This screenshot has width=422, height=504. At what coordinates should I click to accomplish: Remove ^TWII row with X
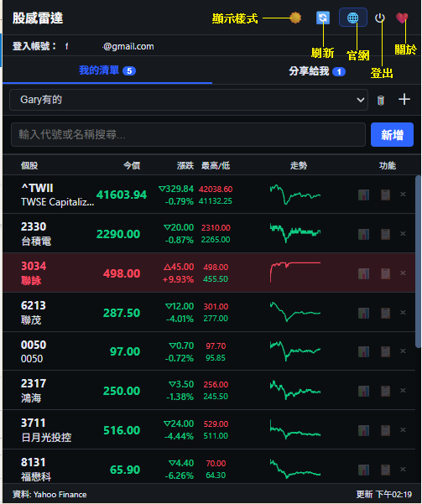pyautogui.click(x=403, y=195)
